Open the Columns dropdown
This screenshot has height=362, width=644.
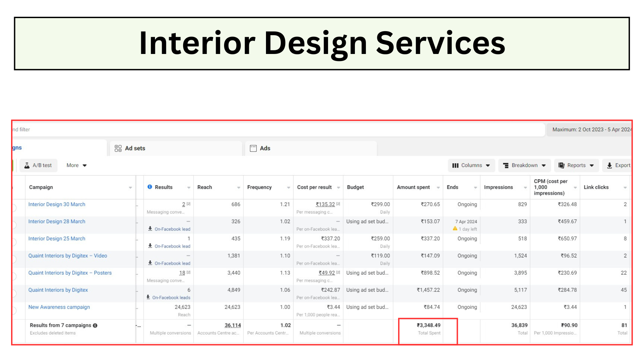coord(471,165)
